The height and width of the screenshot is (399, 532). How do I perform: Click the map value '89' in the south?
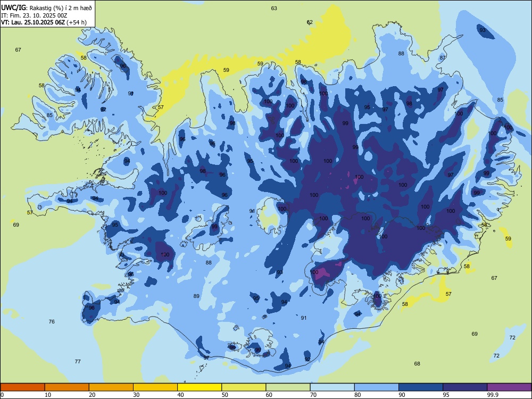[196, 296]
